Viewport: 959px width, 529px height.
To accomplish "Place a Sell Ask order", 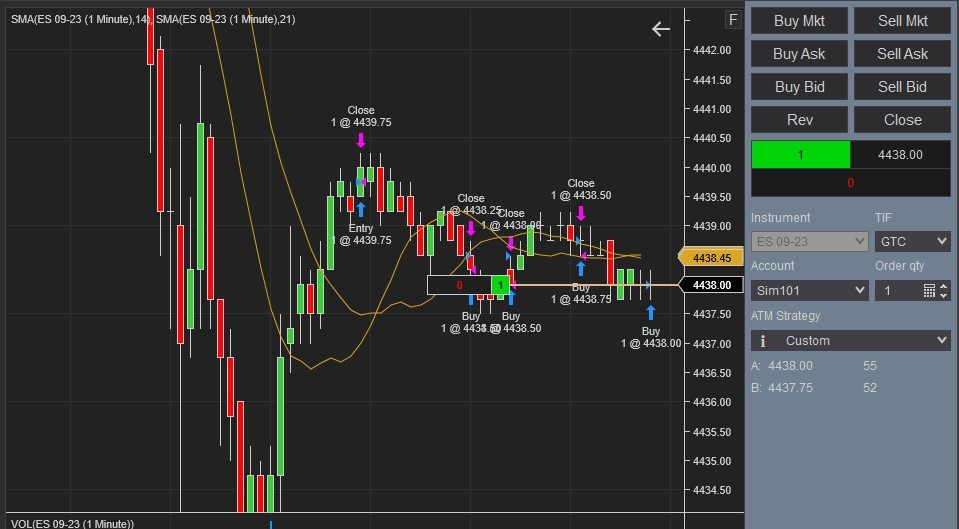I will coord(902,54).
